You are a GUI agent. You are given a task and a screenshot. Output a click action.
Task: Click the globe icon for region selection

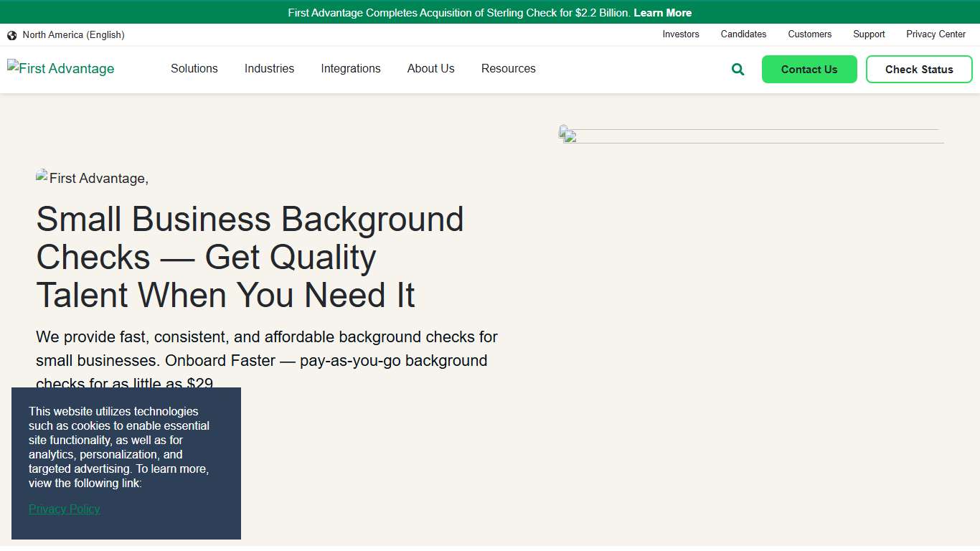pyautogui.click(x=11, y=34)
